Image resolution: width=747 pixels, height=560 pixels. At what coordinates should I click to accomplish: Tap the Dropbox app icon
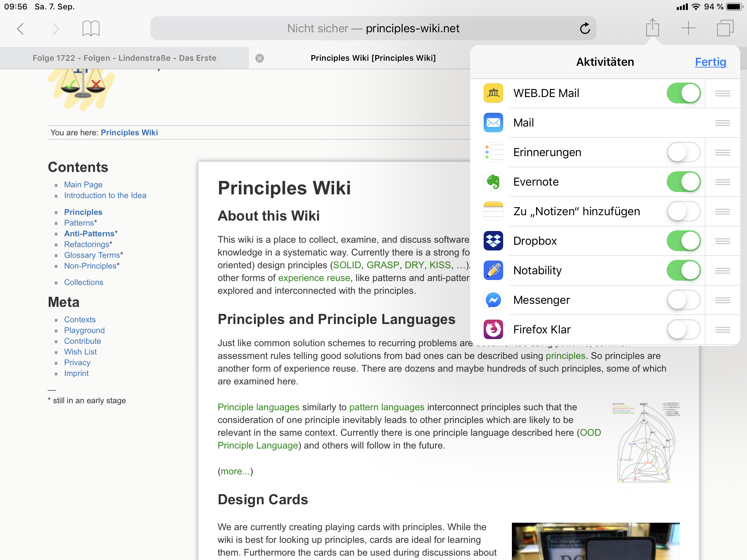[493, 241]
